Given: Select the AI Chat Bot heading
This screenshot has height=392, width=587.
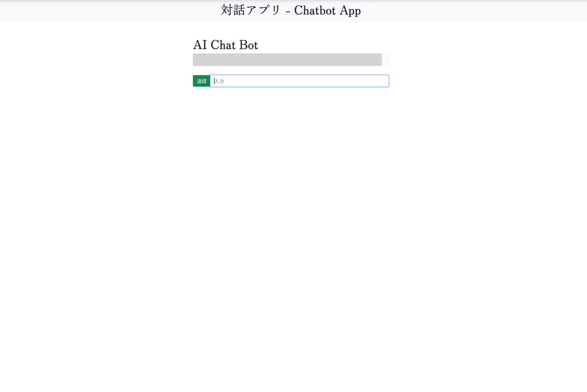Looking at the screenshot, I should (x=225, y=45).
